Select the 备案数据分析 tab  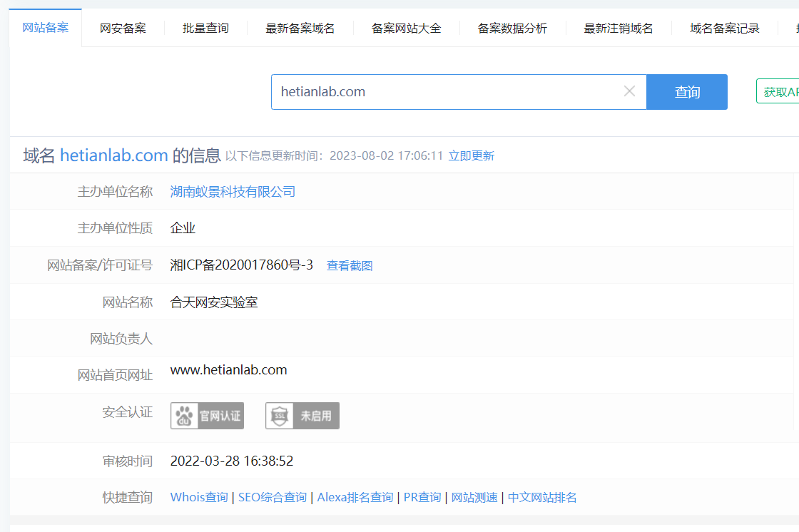(x=512, y=28)
